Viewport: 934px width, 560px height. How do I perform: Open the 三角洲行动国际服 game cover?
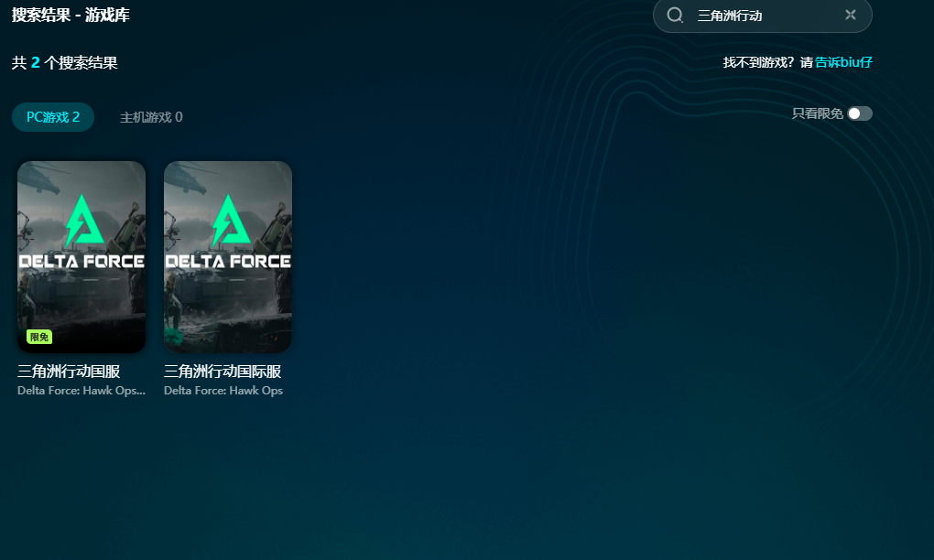pyautogui.click(x=228, y=257)
